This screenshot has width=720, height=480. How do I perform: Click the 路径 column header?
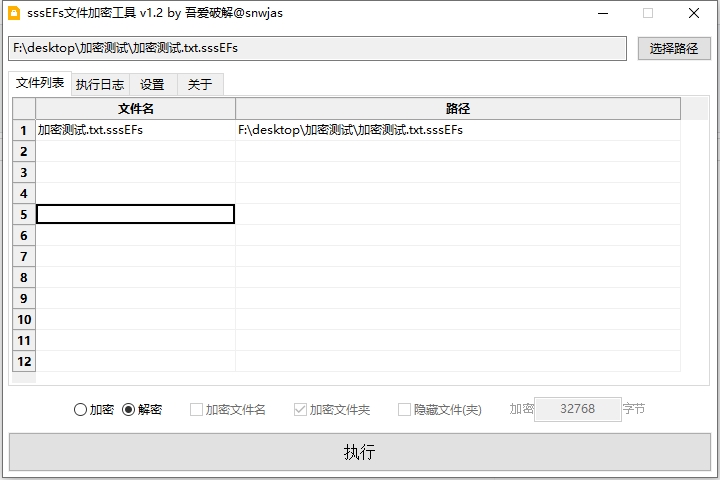(x=458, y=109)
